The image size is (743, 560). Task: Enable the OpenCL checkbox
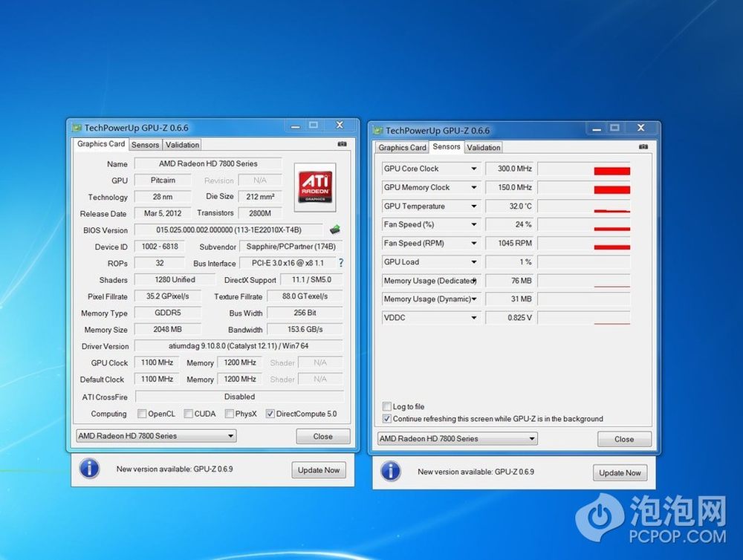click(x=142, y=414)
